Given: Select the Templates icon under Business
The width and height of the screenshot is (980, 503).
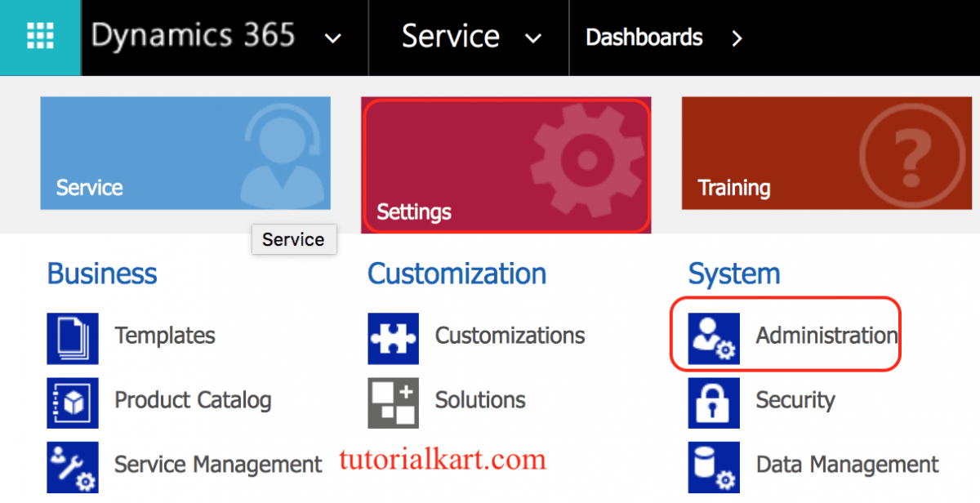Looking at the screenshot, I should 72,336.
